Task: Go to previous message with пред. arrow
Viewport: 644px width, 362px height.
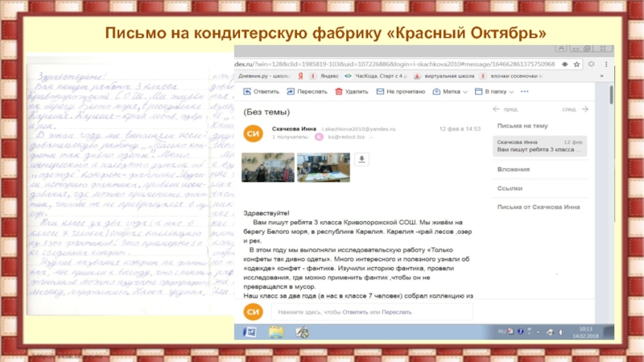Action: point(496,109)
